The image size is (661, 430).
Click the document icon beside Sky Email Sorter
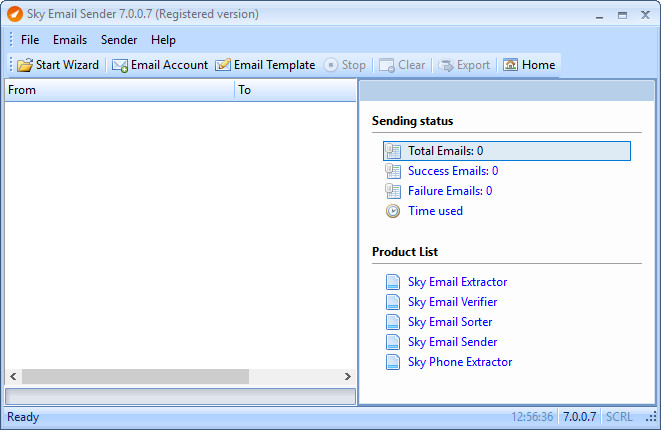click(393, 322)
